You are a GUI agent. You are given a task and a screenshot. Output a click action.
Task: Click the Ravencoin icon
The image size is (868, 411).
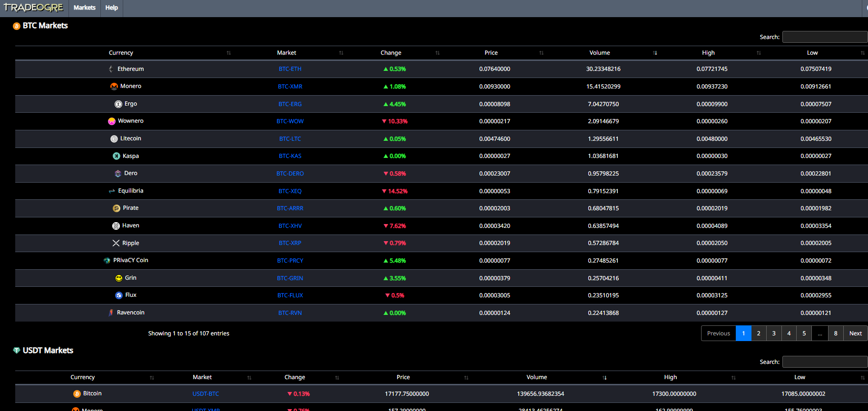click(x=111, y=313)
